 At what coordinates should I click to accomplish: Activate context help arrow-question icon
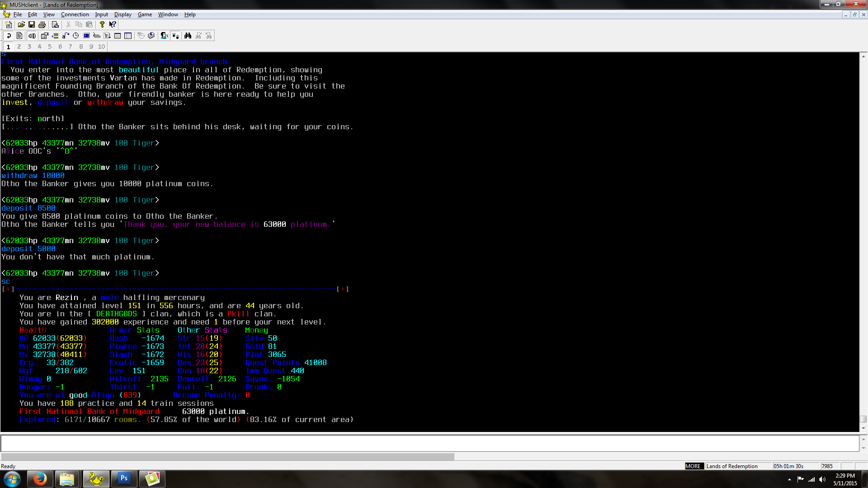(x=113, y=24)
